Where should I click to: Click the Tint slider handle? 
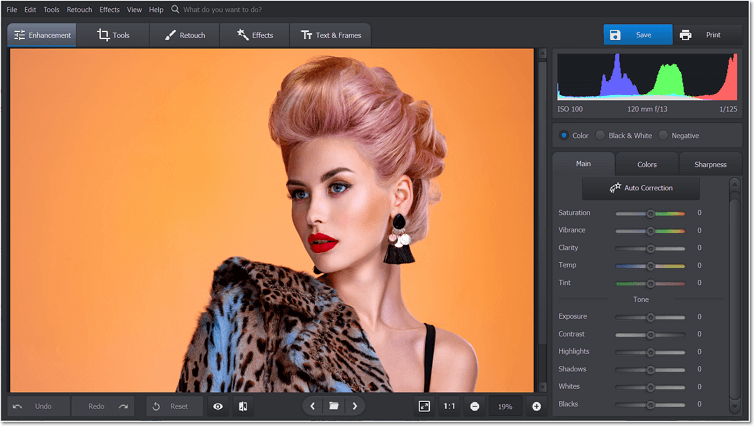pos(650,284)
